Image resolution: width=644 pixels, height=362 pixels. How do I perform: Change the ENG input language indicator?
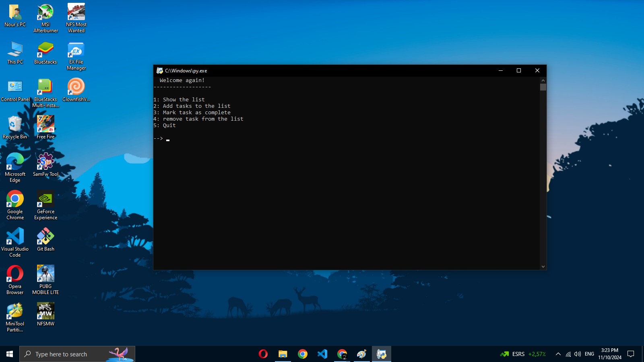[x=589, y=354]
